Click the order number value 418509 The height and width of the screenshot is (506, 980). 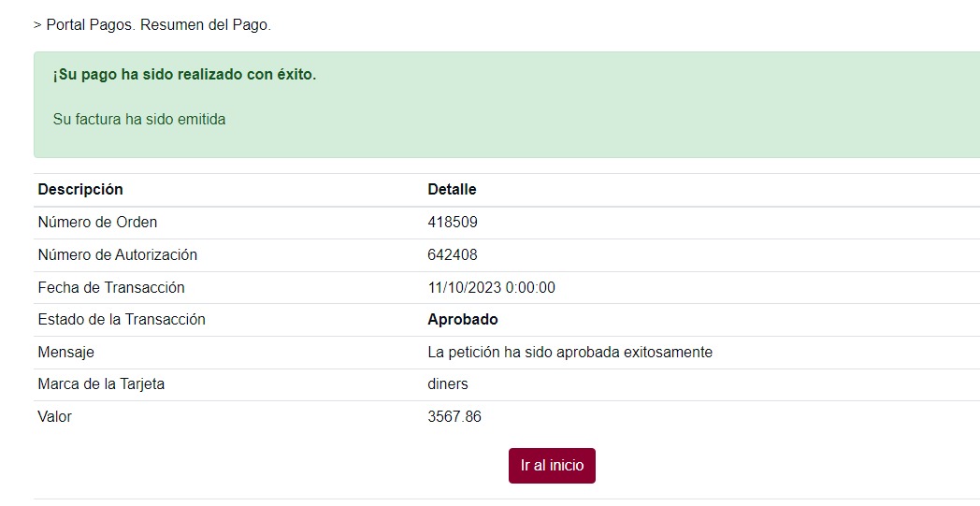pos(453,223)
